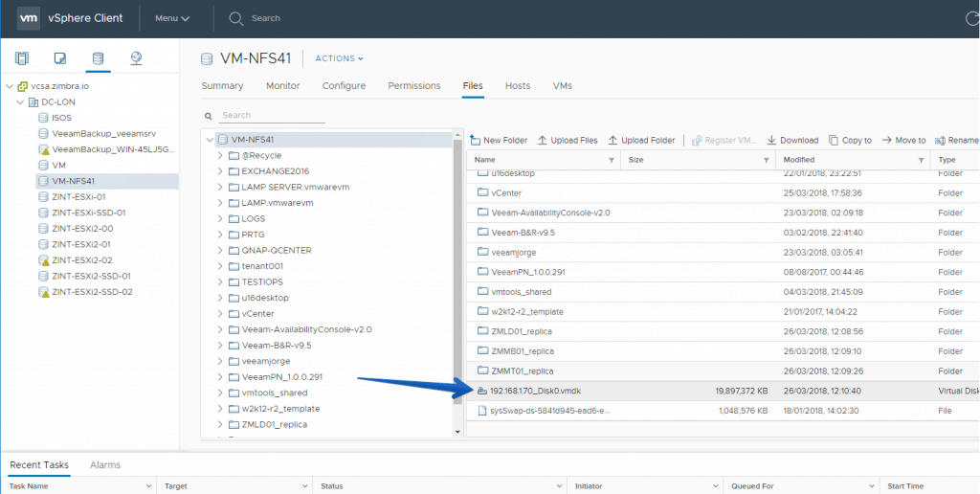This screenshot has height=494, width=980.
Task: Expand the EXCHANGE2016 folder
Action: point(220,170)
